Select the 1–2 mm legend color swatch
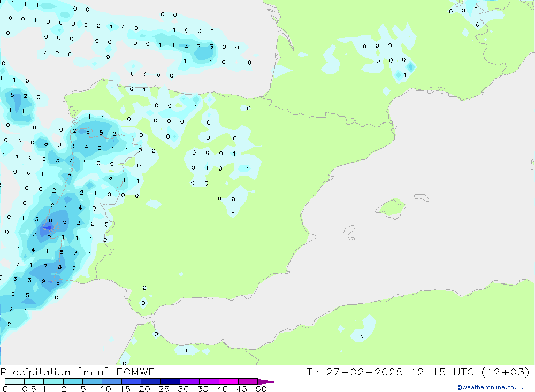The height and width of the screenshot is (392, 535). pos(53,381)
